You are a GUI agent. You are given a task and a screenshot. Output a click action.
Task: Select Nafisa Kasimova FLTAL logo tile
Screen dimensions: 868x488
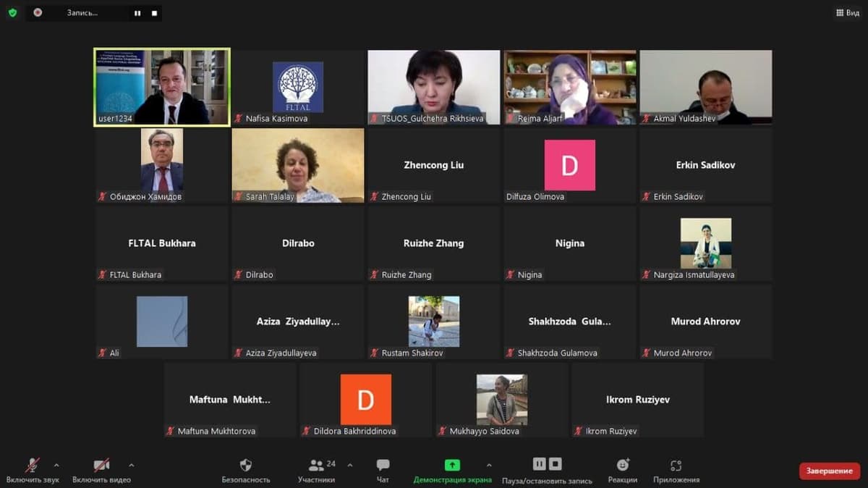coord(298,87)
